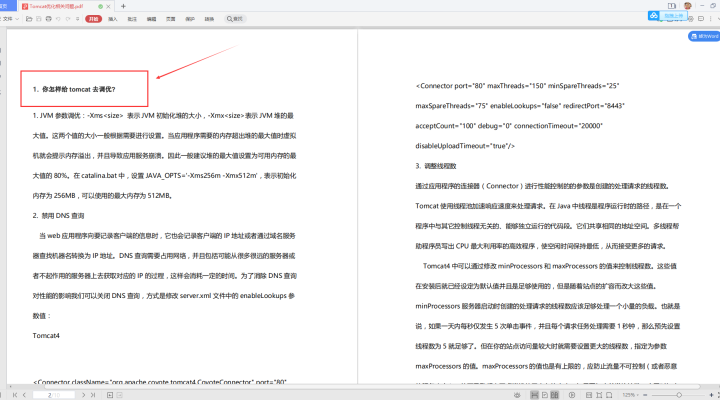This screenshot has height=400, width=720.
Task: Click the 转为Word convert button
Action: click(x=704, y=36)
